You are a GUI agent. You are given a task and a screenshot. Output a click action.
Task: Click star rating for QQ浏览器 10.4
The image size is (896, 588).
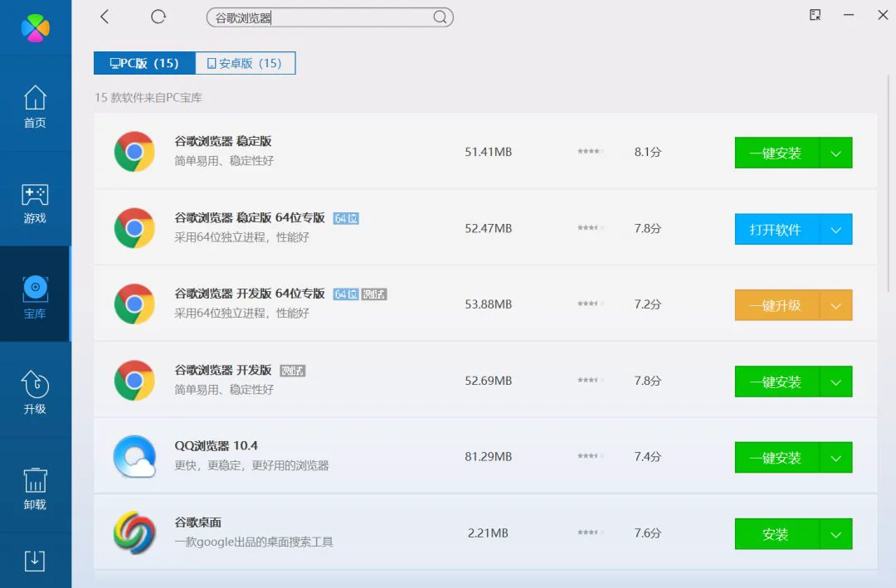(590, 456)
